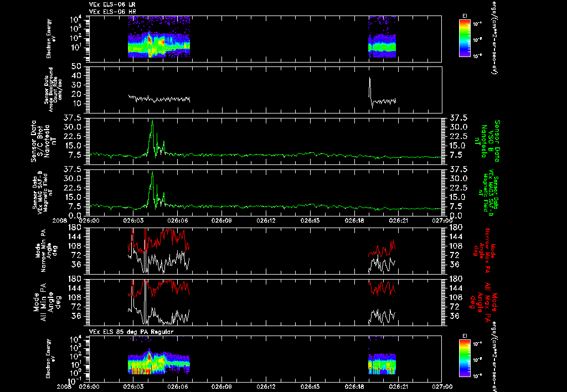This screenshot has width=567, height=392.
Task: Click '026:06' on the bottom spectrogram time axis
Action: click(178, 386)
